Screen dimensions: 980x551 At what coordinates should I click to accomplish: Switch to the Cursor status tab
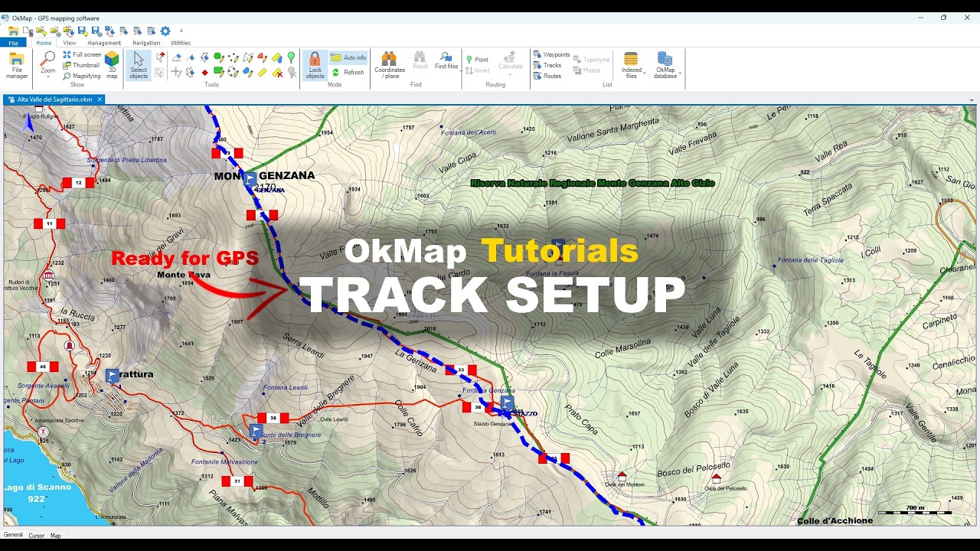click(x=36, y=535)
